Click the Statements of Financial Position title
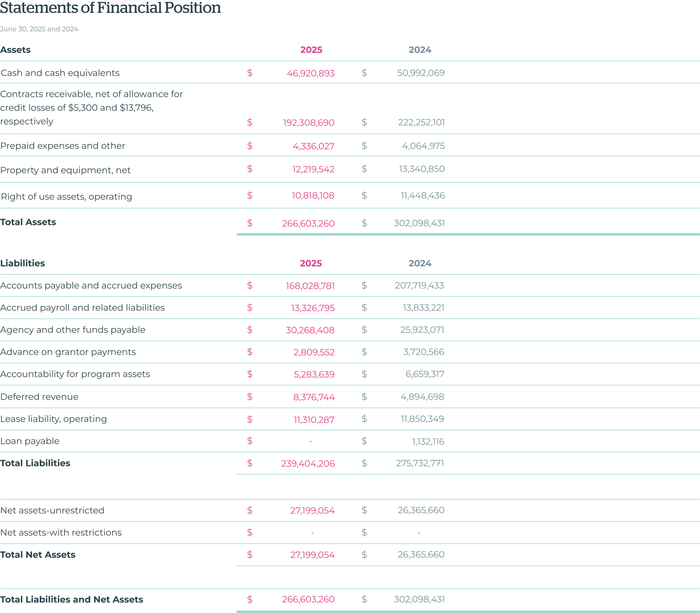This screenshot has width=700, height=613. coord(110,8)
